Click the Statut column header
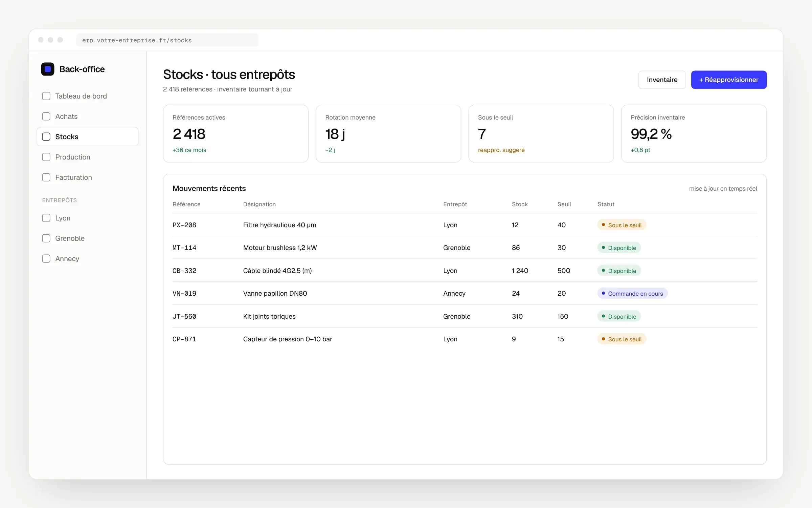The height and width of the screenshot is (508, 812). click(606, 204)
